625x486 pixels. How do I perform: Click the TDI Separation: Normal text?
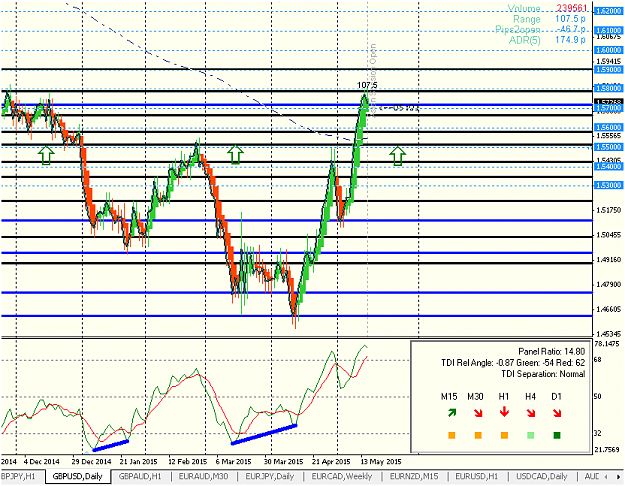[x=543, y=374]
